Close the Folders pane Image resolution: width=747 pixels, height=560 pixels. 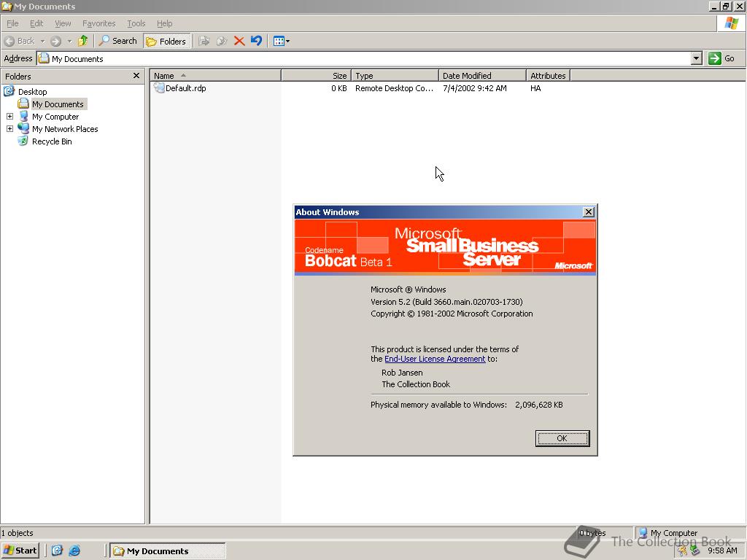click(136, 76)
